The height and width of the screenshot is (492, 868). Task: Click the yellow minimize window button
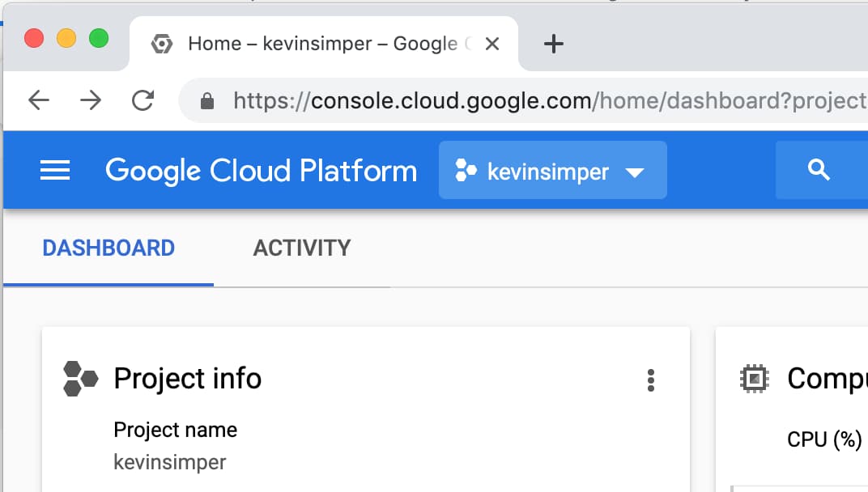[66, 38]
